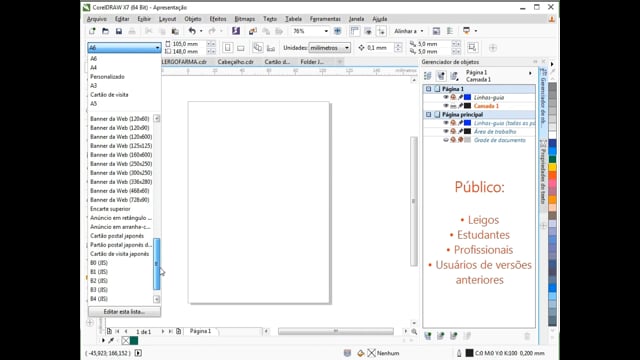The width and height of the screenshot is (640, 360).
Task: Toggle printable icon of Linhas-guia in Página 1
Action: (x=453, y=97)
